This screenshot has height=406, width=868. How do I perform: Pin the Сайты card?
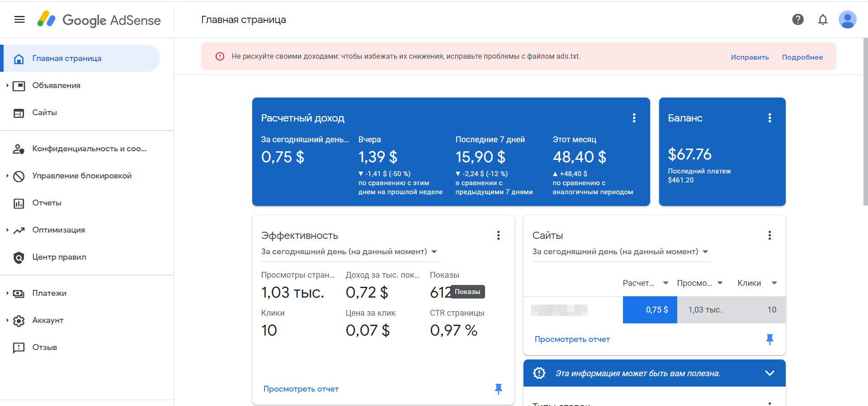tap(769, 339)
